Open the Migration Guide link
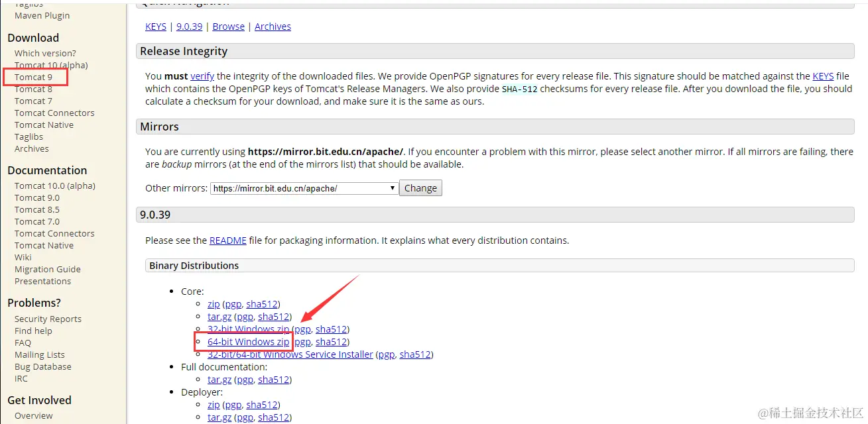Viewport: 868px width, 424px height. tap(48, 269)
